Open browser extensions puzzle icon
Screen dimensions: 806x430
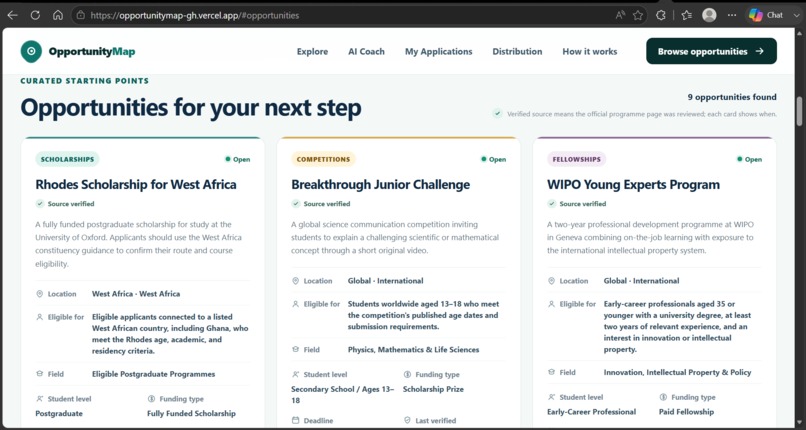[661, 15]
